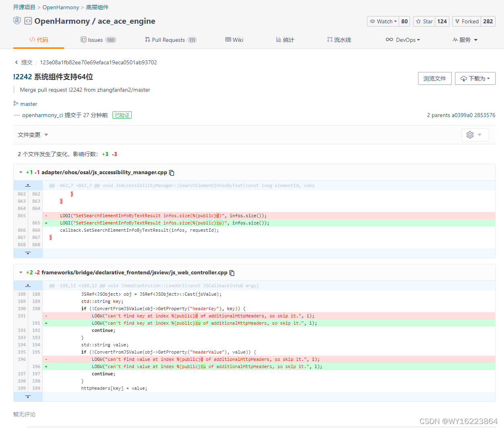Copy path of js_accessibility_manager.cpp file
Image resolution: width=504 pixels, height=428 pixels.
[172, 173]
